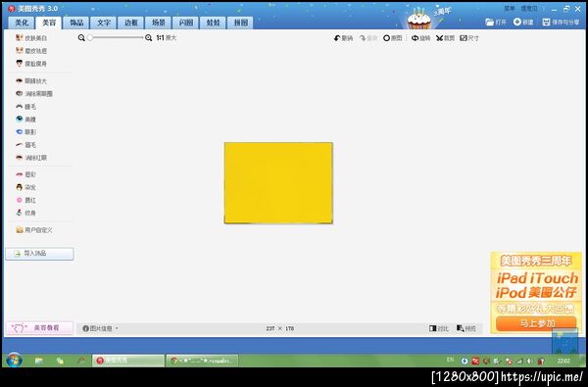Select the 眼影 eye shadow tool
The width and height of the screenshot is (588, 387).
pos(25,132)
